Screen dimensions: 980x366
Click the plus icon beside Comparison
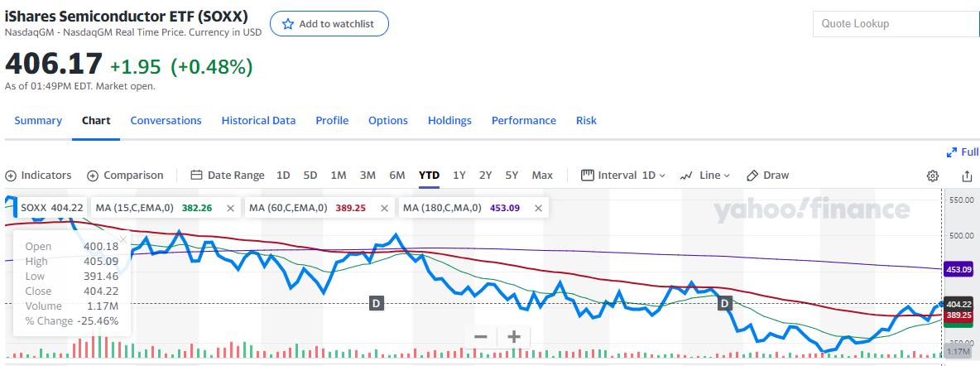[x=94, y=176]
